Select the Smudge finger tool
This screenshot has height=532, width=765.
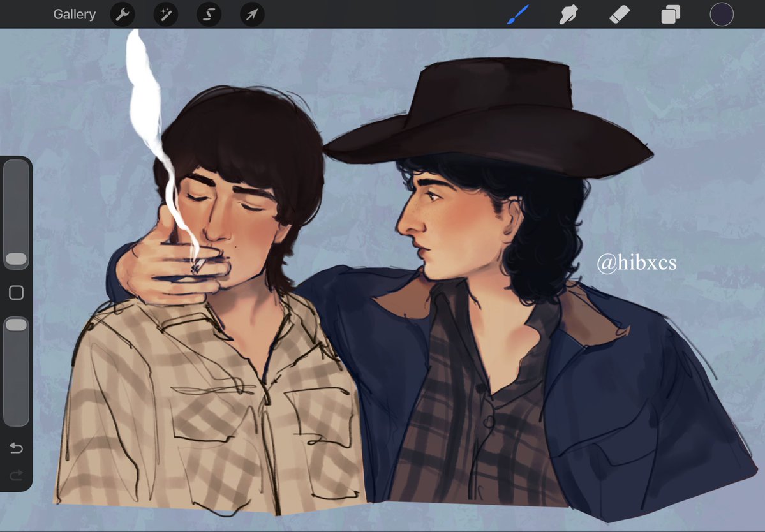click(569, 14)
